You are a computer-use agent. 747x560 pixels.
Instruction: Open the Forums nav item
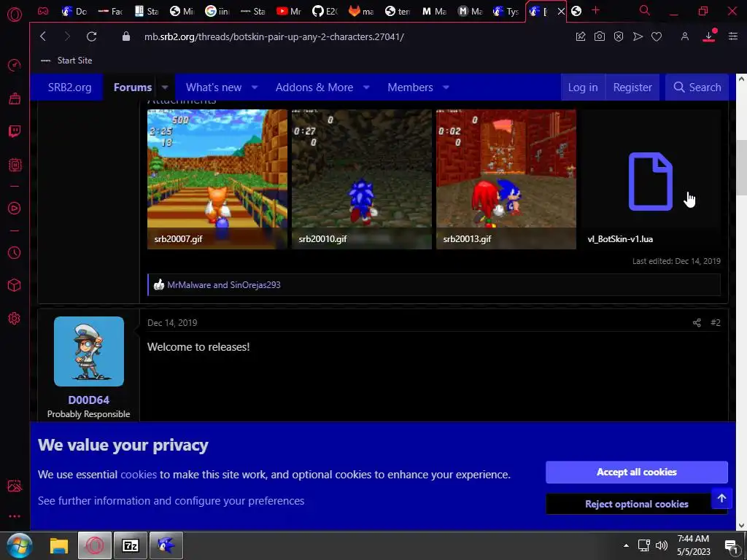tap(133, 87)
